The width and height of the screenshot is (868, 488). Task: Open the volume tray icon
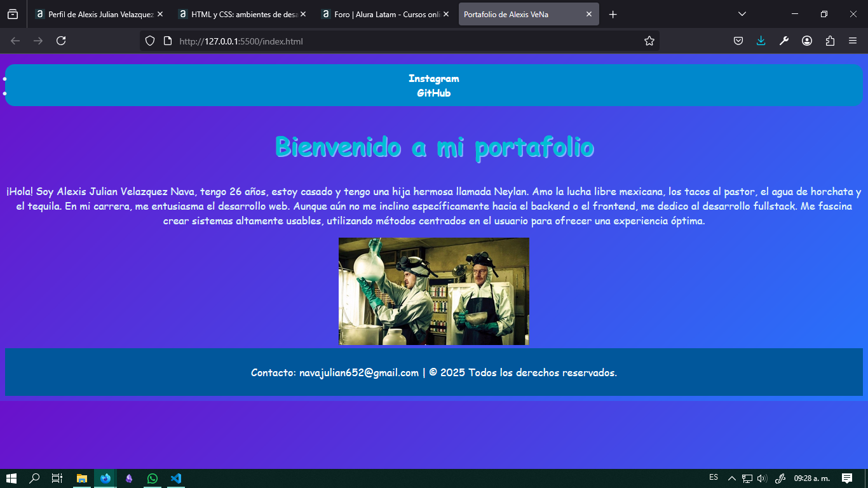point(763,478)
